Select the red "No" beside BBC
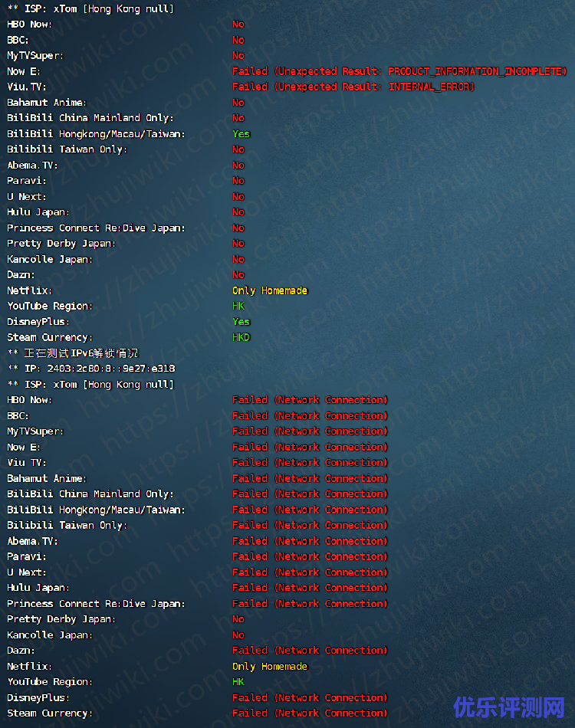Image resolution: width=575 pixels, height=728 pixels. click(x=238, y=40)
